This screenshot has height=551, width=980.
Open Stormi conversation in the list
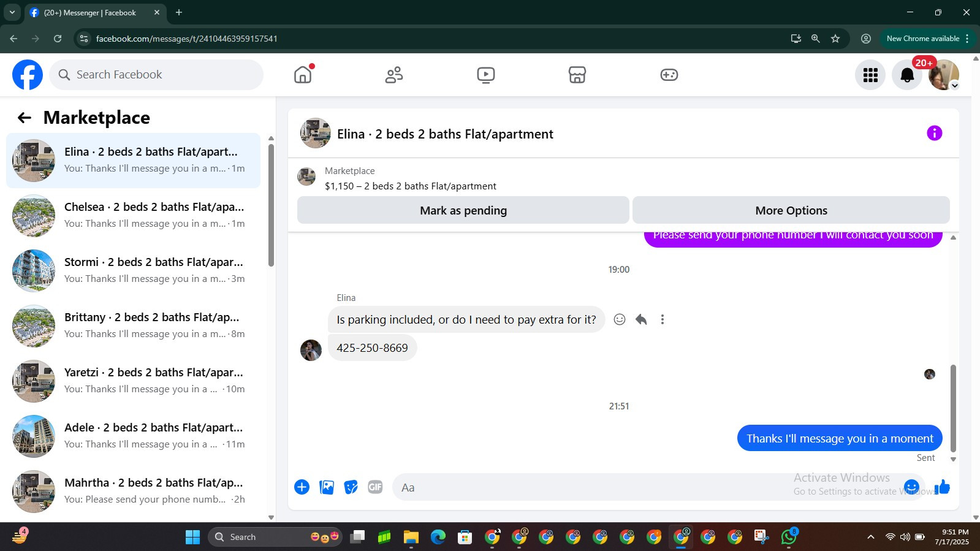[133, 271]
